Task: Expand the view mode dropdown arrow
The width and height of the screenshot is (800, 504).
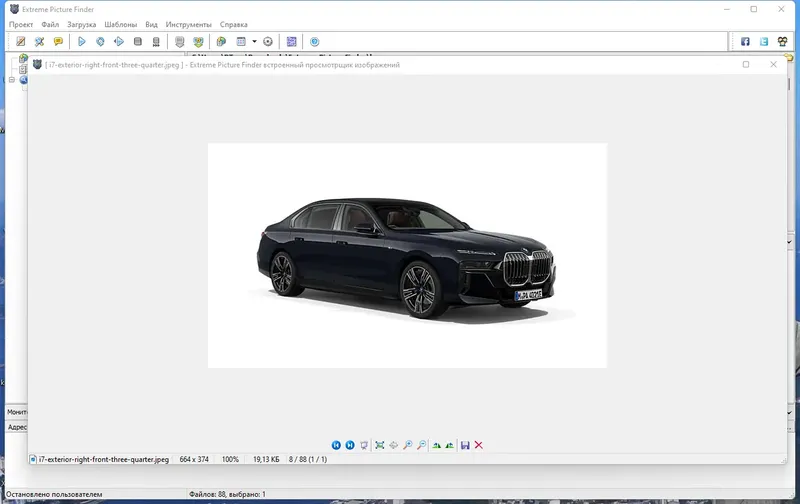Action: coord(254,42)
